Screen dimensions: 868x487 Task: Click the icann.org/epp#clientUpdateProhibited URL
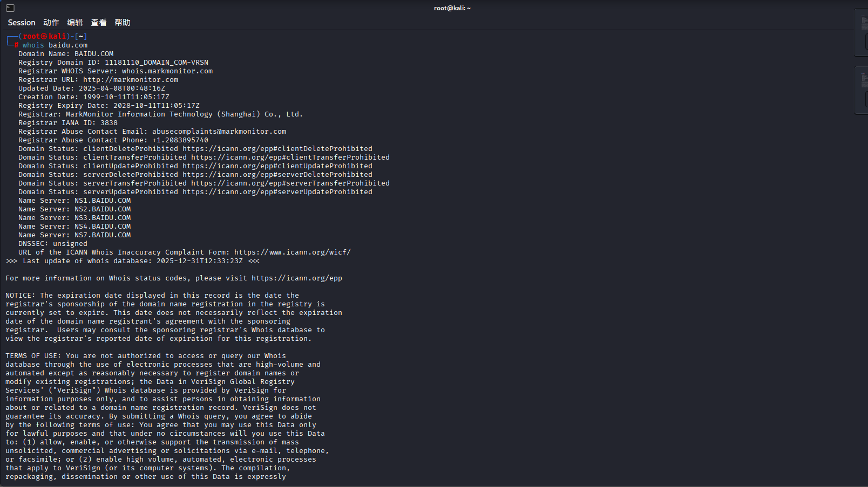(277, 166)
